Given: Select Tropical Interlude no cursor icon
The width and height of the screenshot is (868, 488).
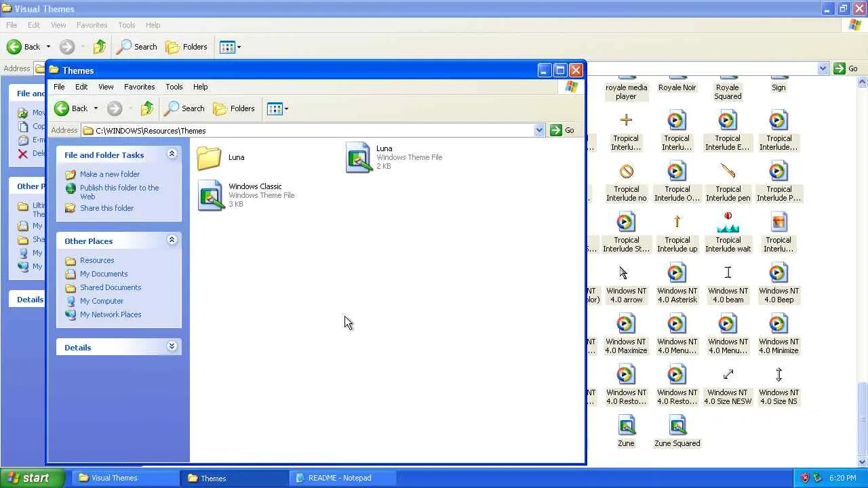Looking at the screenshot, I should (x=626, y=171).
